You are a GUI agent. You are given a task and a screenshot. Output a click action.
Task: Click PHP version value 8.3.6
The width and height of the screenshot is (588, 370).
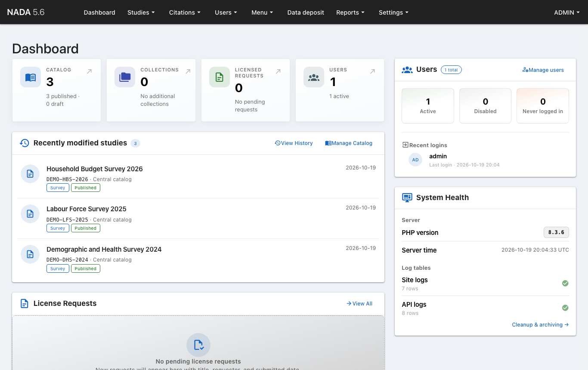click(556, 232)
